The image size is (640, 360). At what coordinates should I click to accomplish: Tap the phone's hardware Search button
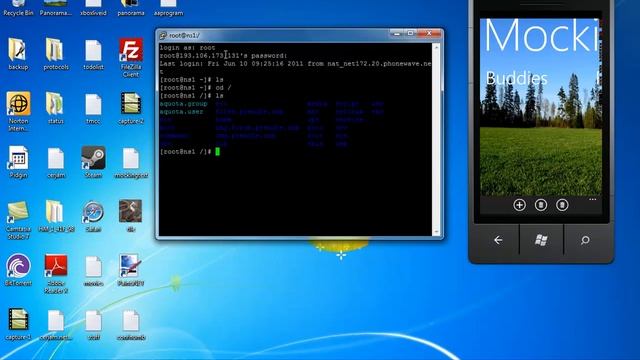(x=585, y=240)
